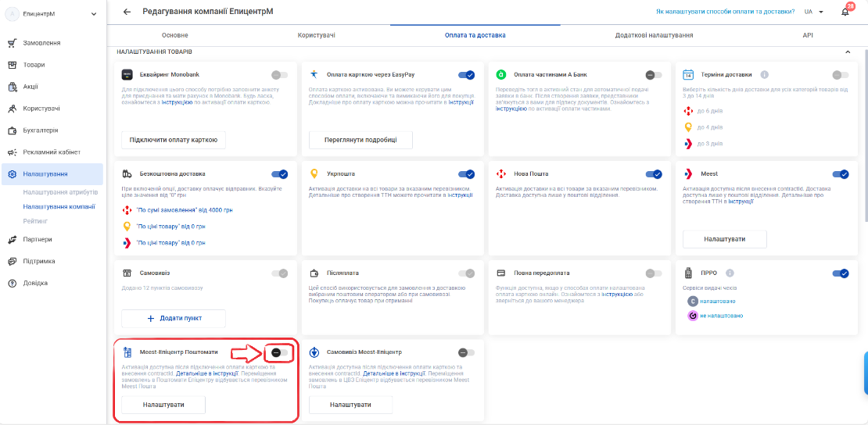Click the Бухгалтерія wallet icon
The width and height of the screenshot is (868, 425).
pyautogui.click(x=13, y=130)
